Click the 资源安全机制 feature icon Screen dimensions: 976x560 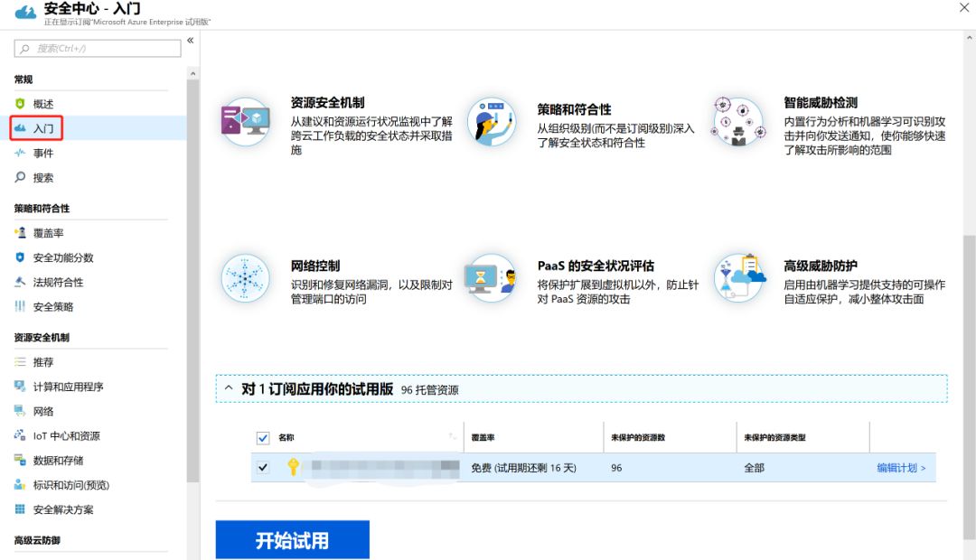click(246, 122)
